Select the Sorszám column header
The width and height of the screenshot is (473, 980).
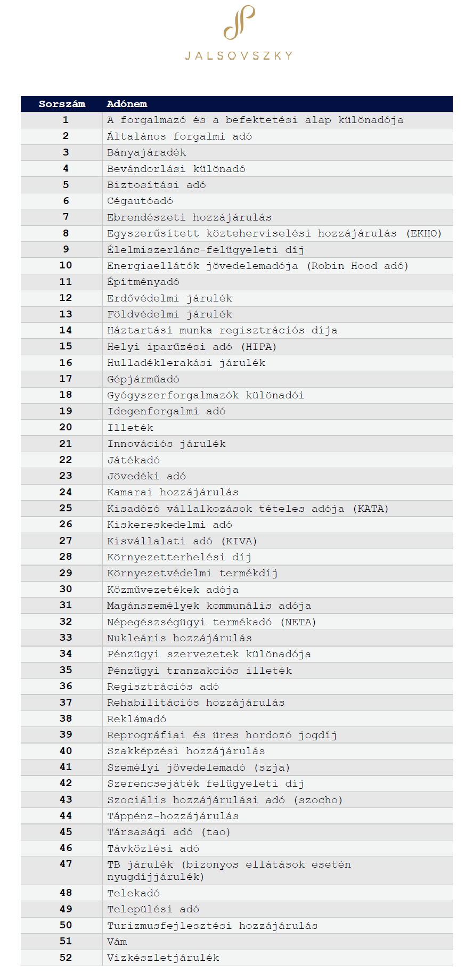62,104
